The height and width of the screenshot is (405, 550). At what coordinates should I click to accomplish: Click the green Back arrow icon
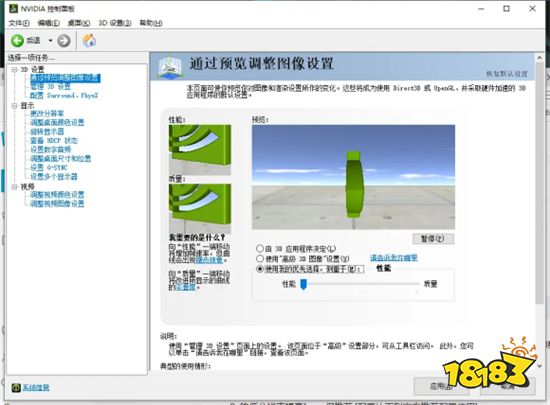(17, 41)
